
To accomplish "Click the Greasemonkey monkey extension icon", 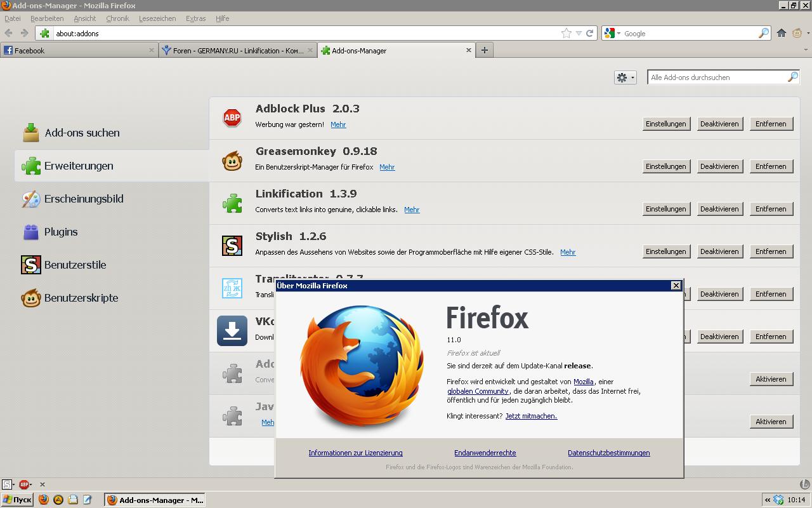I will click(232, 161).
